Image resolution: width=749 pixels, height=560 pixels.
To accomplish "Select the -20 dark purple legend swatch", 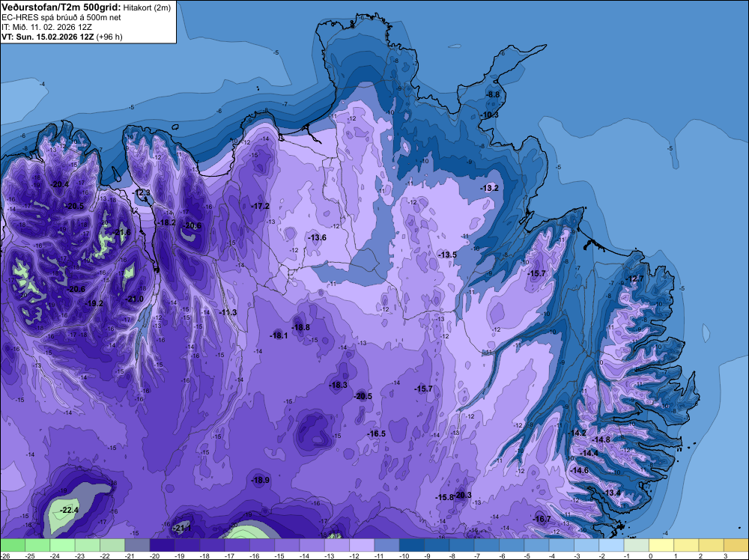I will tap(162, 545).
